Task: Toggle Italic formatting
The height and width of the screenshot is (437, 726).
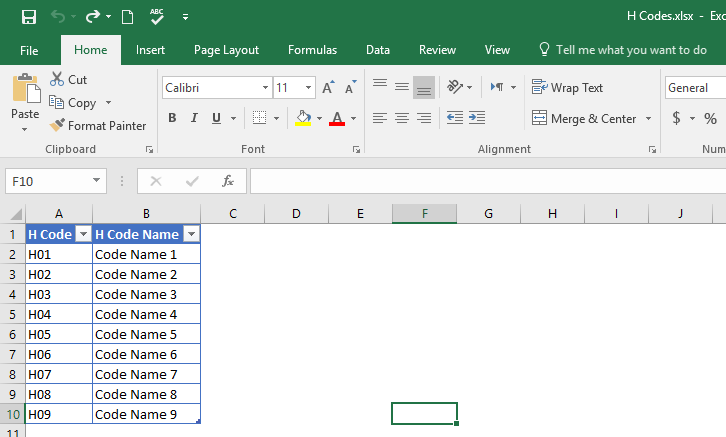Action: 194,118
